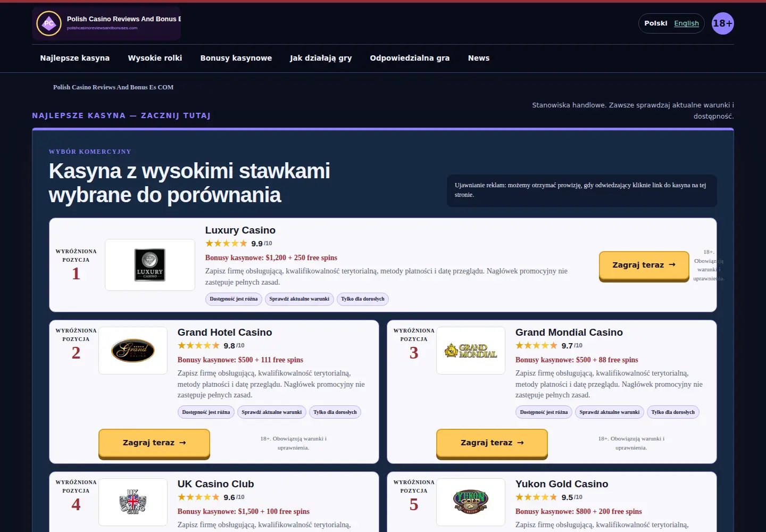Click the site title in header
This screenshot has width=766, height=532.
click(124, 19)
